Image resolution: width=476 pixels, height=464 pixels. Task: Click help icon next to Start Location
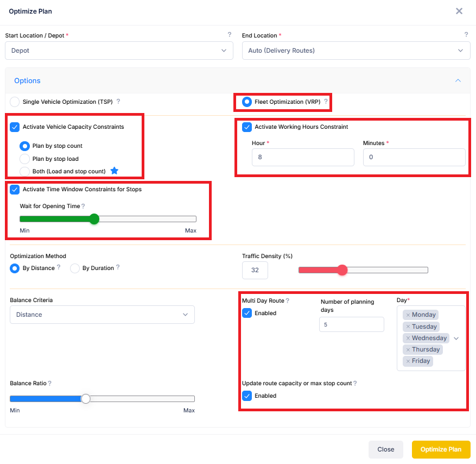(230, 35)
